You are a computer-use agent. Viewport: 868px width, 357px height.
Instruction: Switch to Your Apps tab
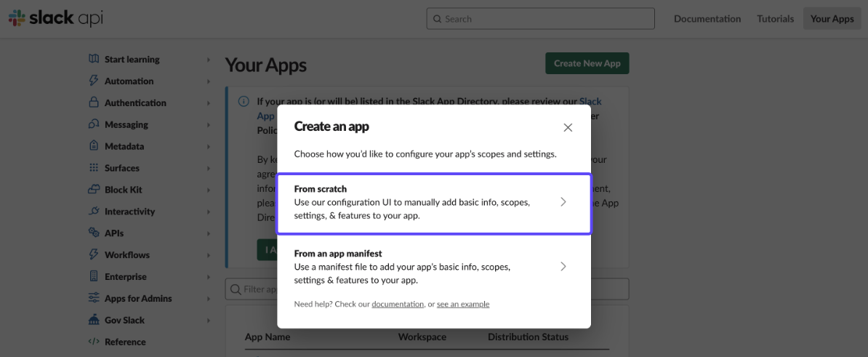(832, 19)
